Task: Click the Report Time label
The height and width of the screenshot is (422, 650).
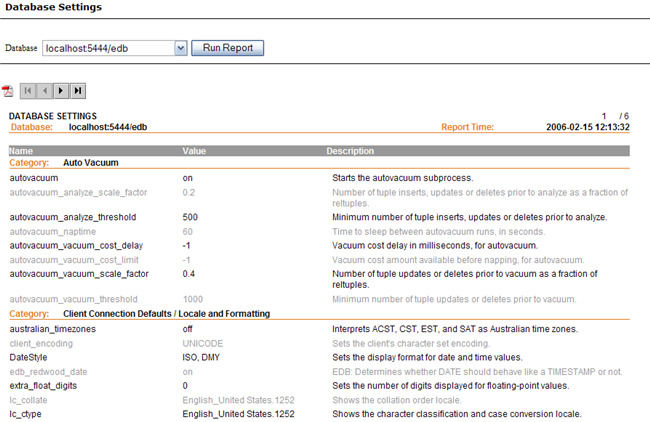Action: point(467,127)
